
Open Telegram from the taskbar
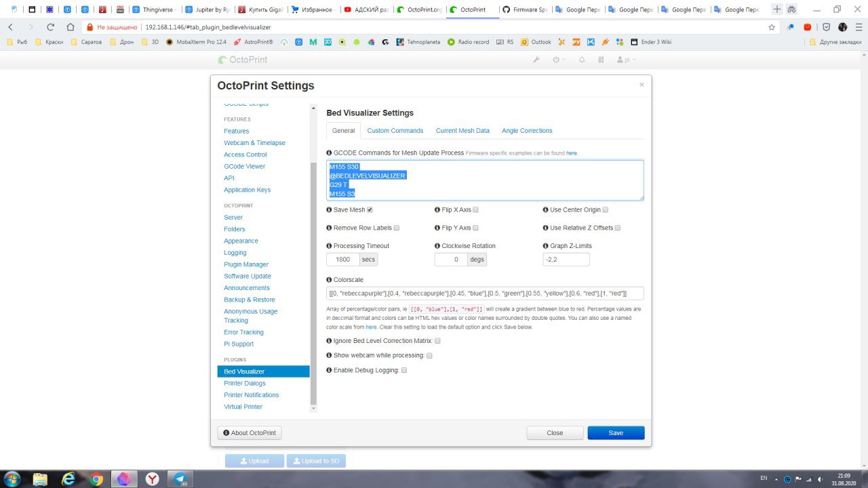(182, 479)
